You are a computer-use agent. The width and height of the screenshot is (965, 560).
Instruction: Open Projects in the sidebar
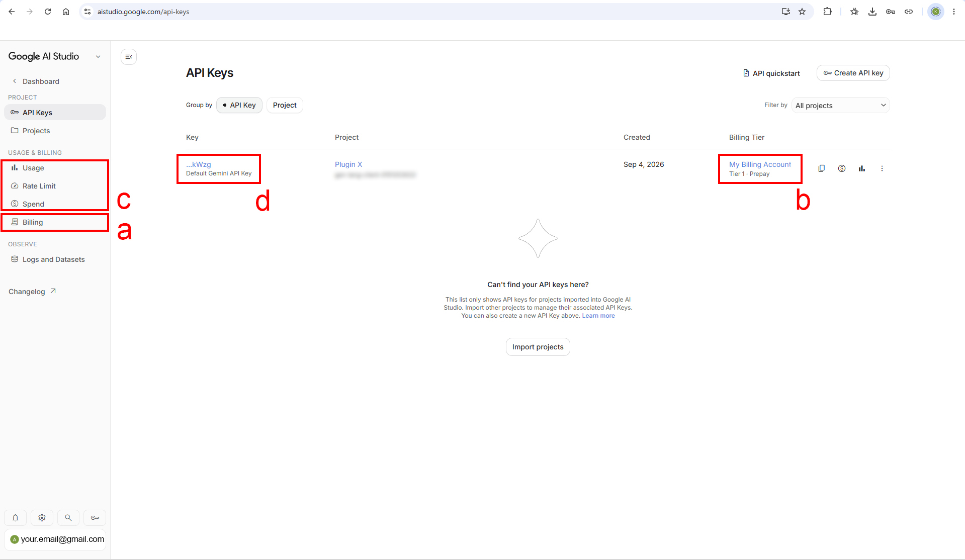pyautogui.click(x=55, y=131)
